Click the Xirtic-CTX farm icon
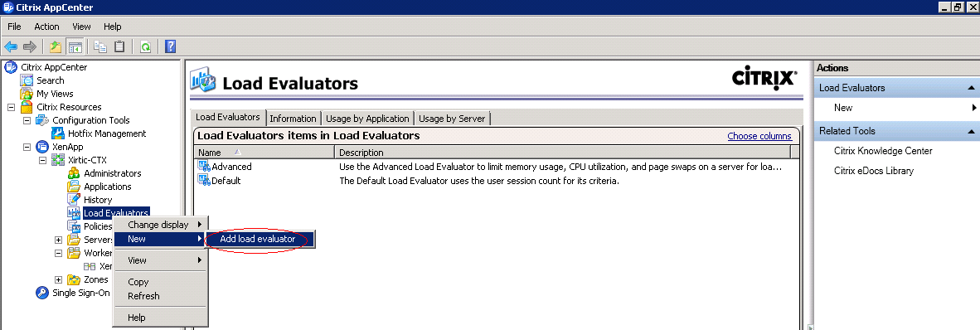This screenshot has width=980, height=330. coord(58,160)
